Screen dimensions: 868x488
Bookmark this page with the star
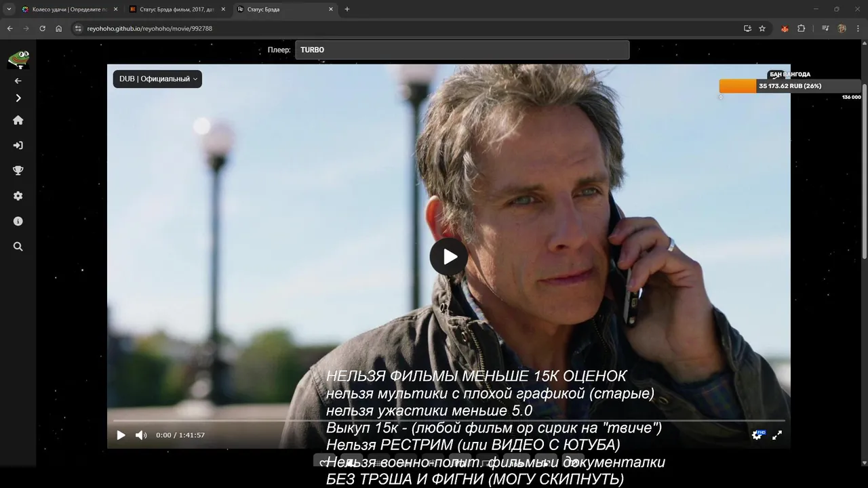762,28
